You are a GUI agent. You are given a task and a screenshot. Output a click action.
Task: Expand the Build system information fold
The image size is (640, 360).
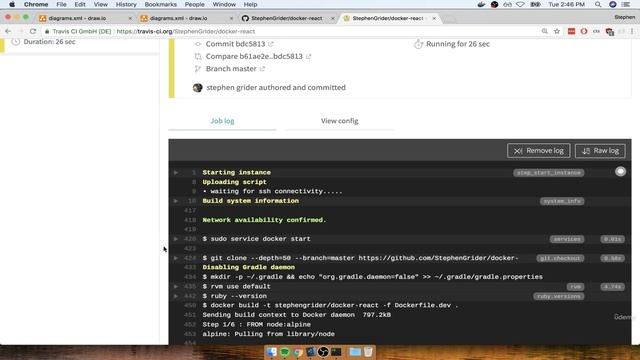pos(176,201)
